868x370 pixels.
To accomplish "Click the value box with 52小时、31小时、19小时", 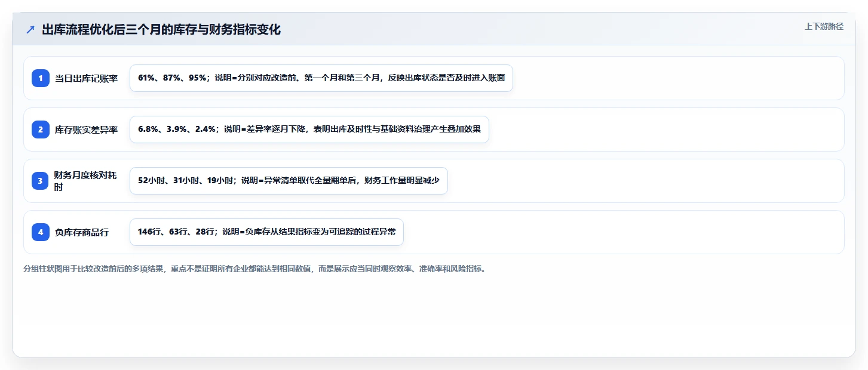I will coord(289,181).
